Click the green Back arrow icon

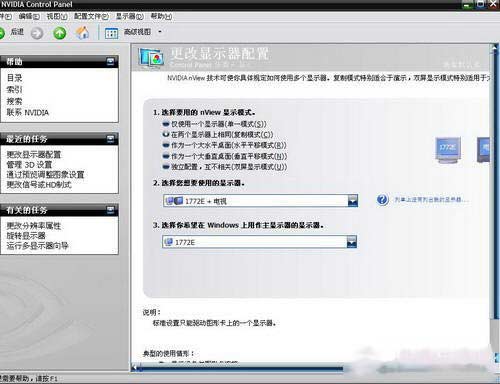[2, 33]
